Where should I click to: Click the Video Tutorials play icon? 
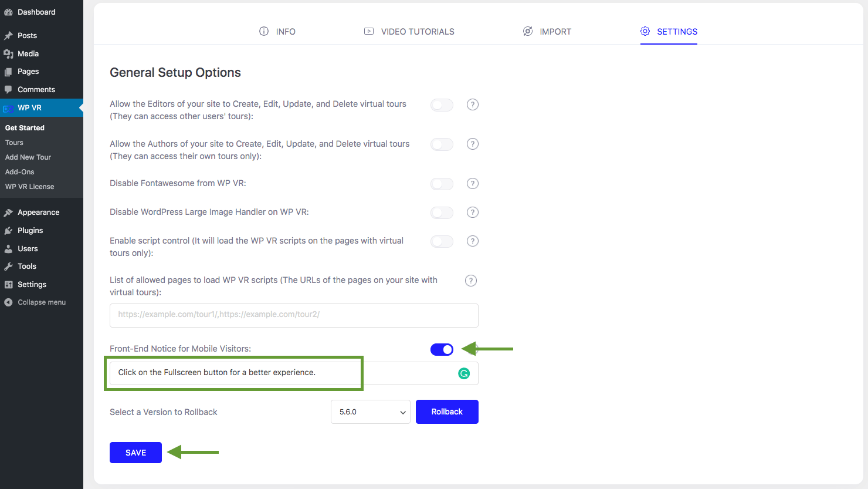pyautogui.click(x=369, y=31)
